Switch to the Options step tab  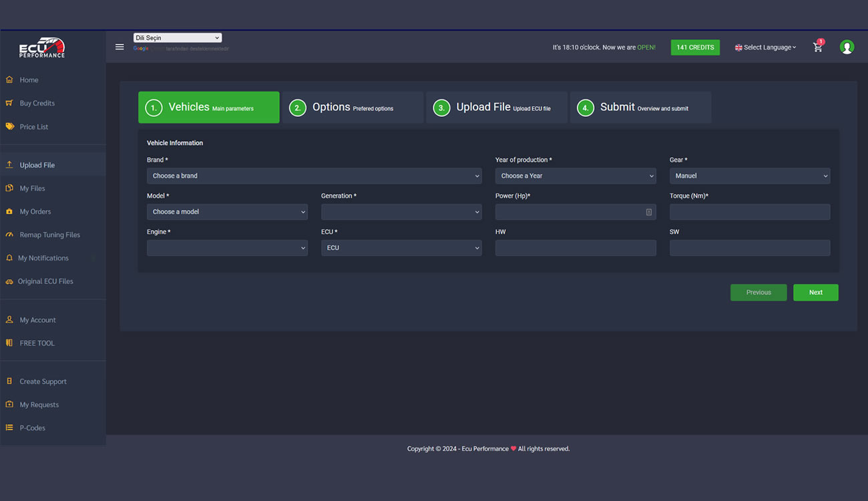point(353,108)
